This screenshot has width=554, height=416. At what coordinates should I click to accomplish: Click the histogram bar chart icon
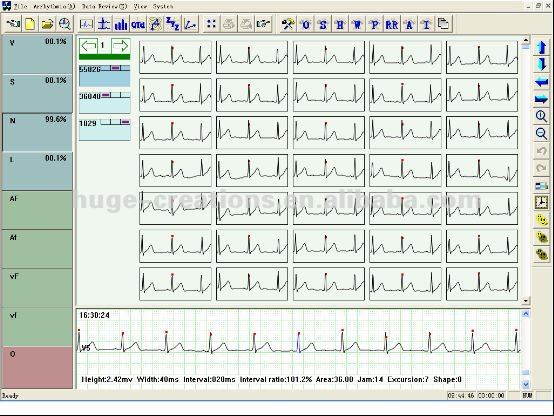pyautogui.click(x=121, y=24)
